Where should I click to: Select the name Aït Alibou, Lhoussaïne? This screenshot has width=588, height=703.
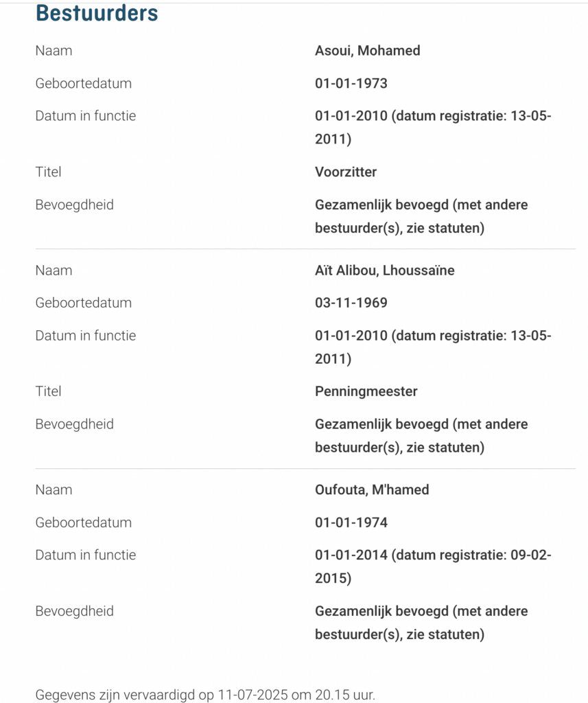pyautogui.click(x=384, y=270)
